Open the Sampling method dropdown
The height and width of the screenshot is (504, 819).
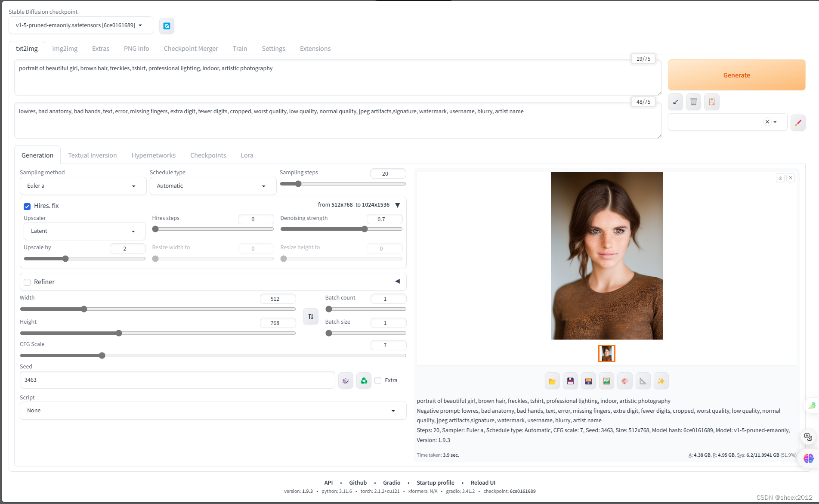[x=81, y=186]
